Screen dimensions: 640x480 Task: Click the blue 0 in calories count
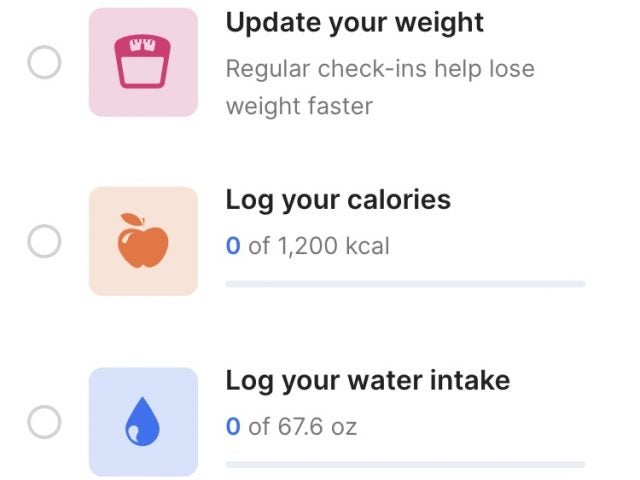coord(233,246)
